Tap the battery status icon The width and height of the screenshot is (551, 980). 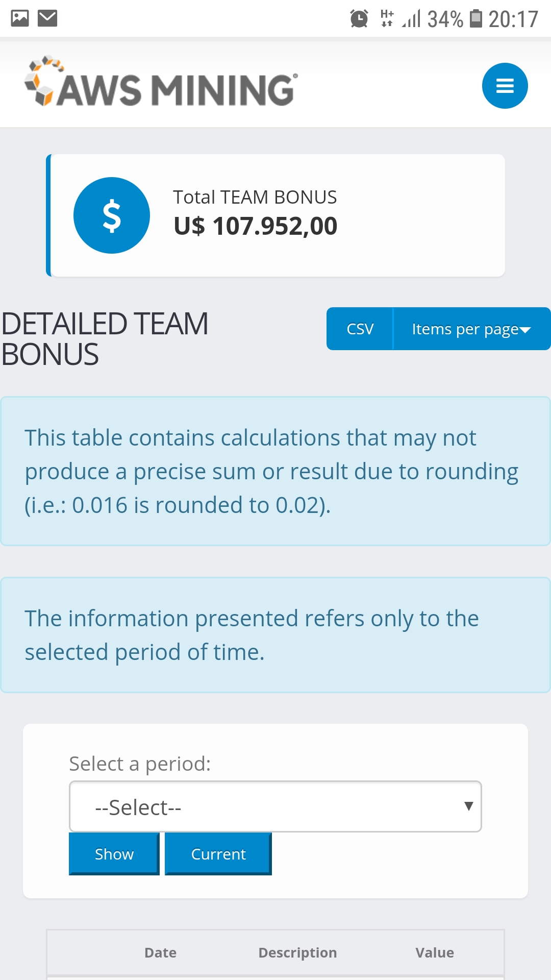tap(475, 18)
